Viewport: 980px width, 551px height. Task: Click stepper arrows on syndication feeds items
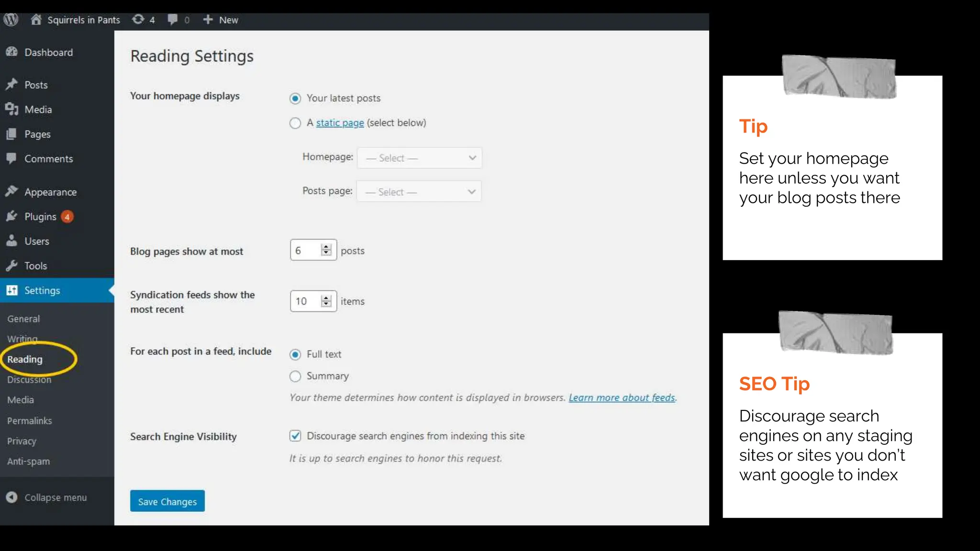coord(326,301)
